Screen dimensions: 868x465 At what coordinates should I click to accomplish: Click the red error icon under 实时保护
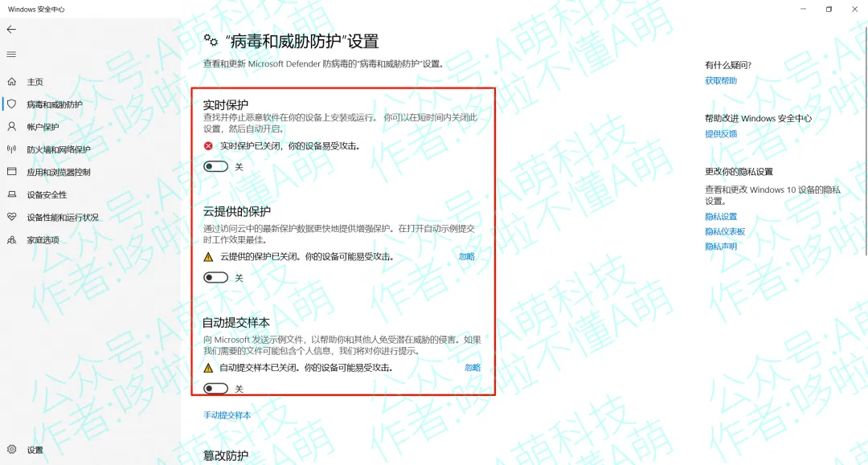(208, 146)
